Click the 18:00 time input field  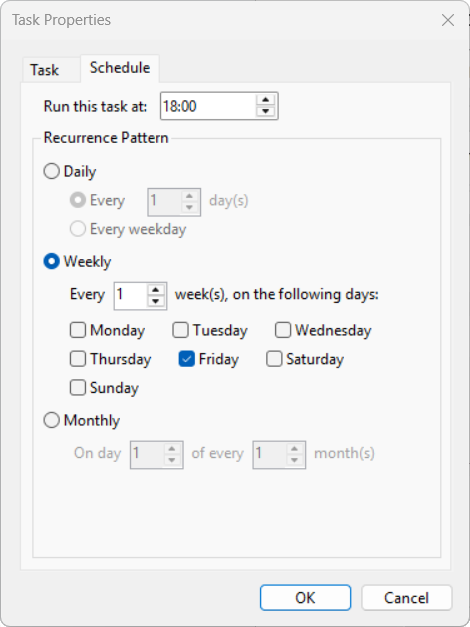coord(208,106)
